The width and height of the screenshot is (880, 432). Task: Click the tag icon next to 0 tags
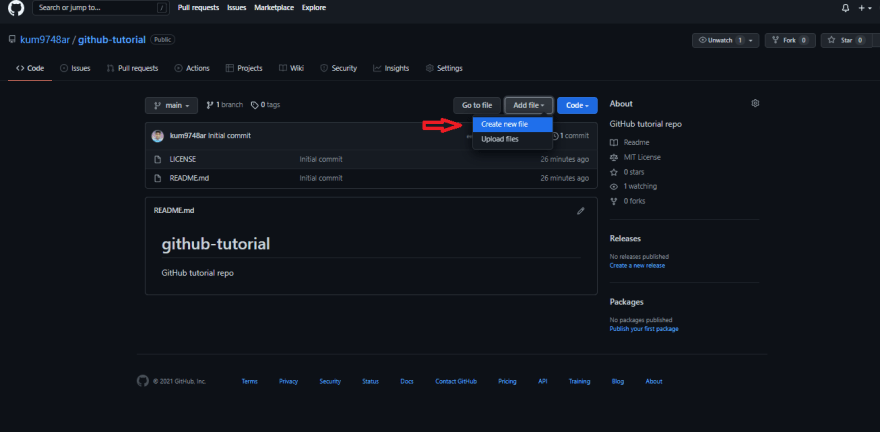[254, 105]
